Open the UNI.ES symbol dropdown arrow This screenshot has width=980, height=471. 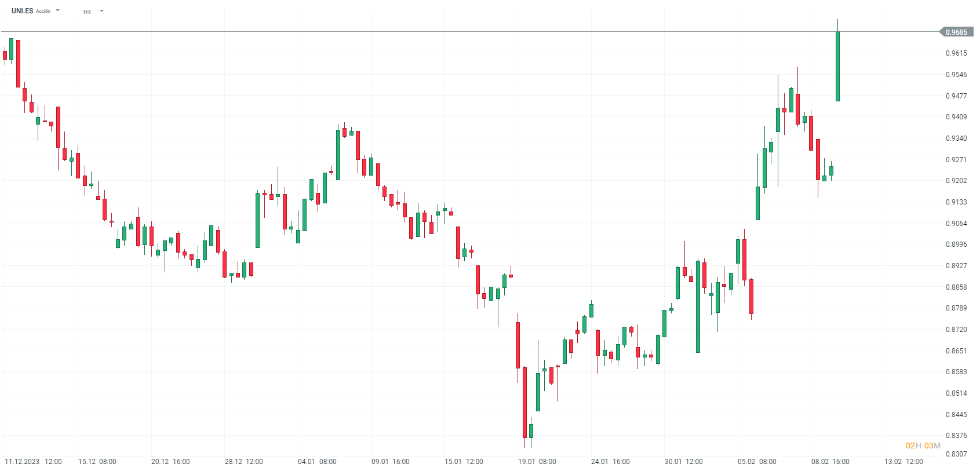point(57,10)
